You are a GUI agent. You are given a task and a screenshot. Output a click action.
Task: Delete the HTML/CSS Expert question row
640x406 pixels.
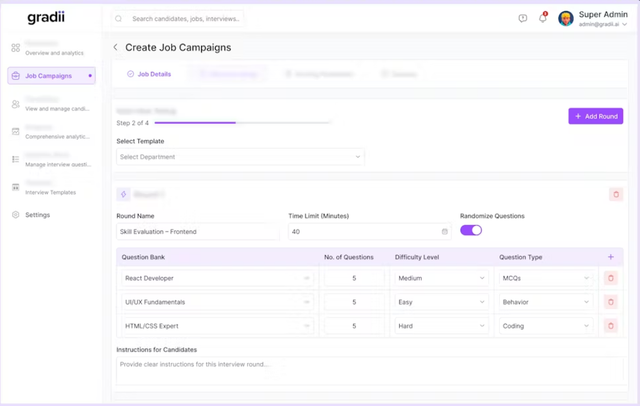[x=611, y=326]
